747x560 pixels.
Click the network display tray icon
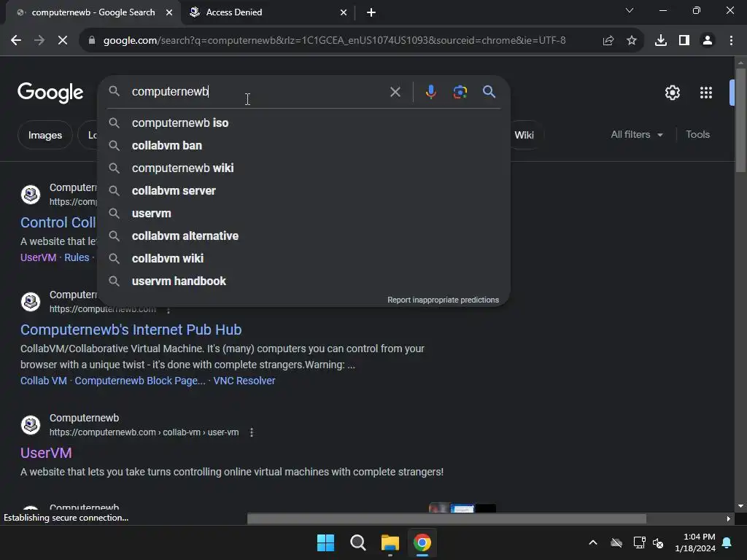(x=639, y=542)
